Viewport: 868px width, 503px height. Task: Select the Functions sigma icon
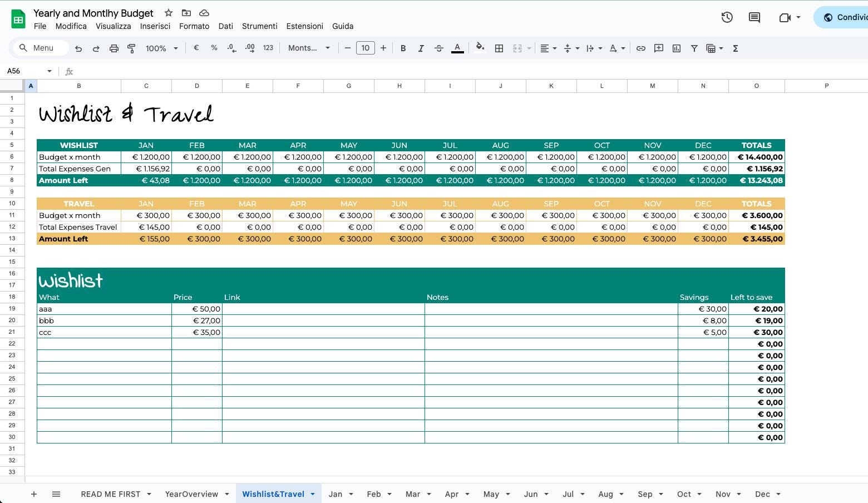coord(735,48)
